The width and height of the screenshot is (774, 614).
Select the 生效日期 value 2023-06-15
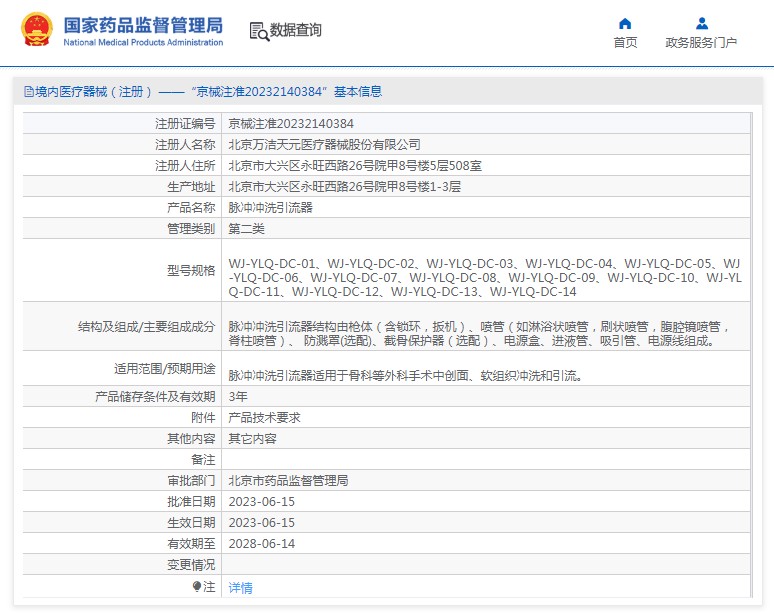pyautogui.click(x=262, y=522)
